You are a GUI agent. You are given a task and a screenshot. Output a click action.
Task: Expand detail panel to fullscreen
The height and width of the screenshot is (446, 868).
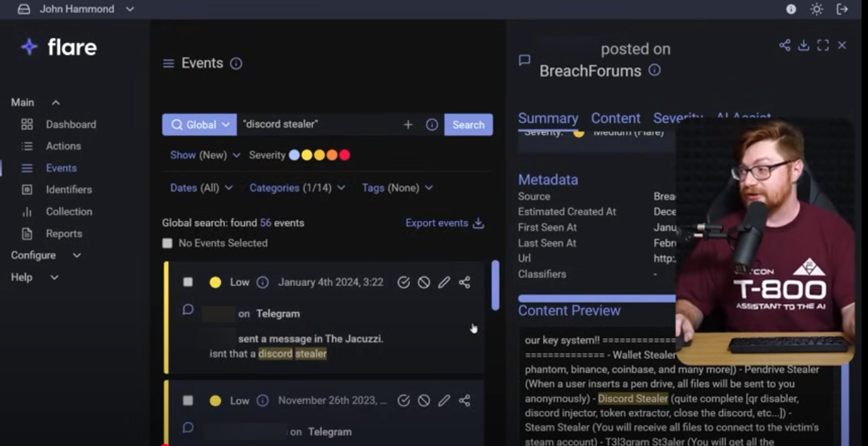click(823, 45)
